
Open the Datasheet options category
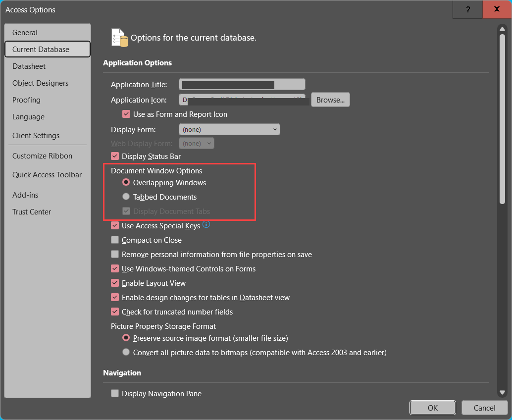[x=48, y=66]
